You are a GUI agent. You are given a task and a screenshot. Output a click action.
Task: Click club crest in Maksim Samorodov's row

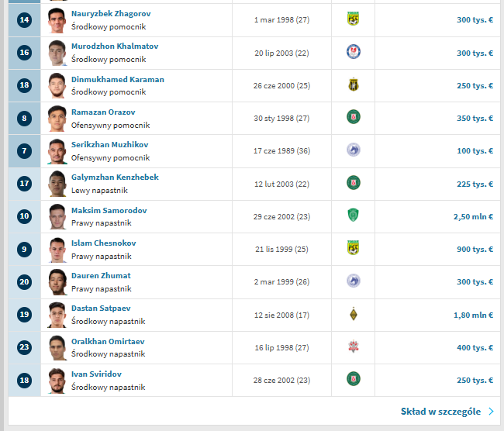tap(353, 216)
